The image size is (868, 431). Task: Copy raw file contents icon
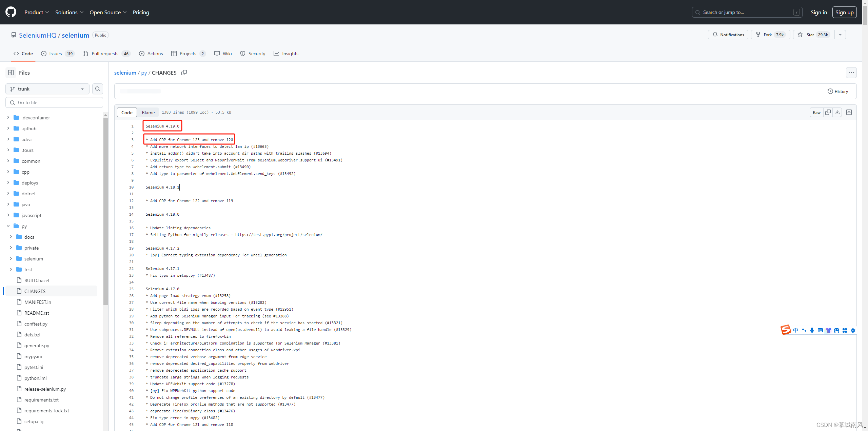(x=828, y=112)
